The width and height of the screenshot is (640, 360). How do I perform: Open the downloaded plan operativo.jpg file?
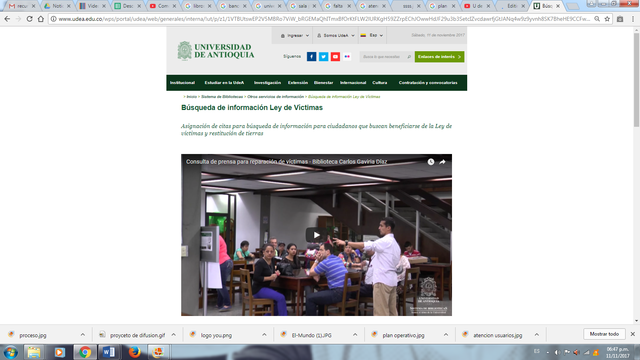[403, 335]
